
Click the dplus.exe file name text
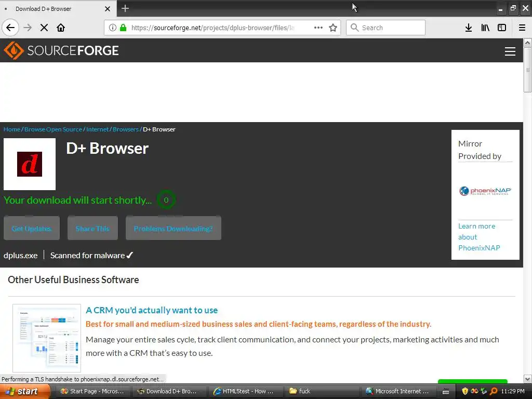point(20,256)
